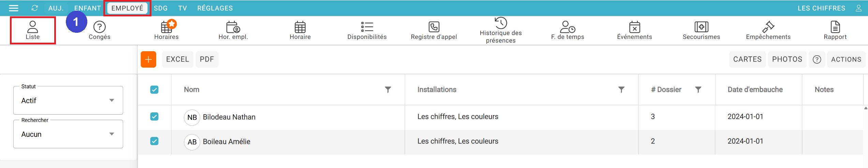Viewport: 868px width, 168px height.
Task: Open the Congés section
Action: pos(99,30)
